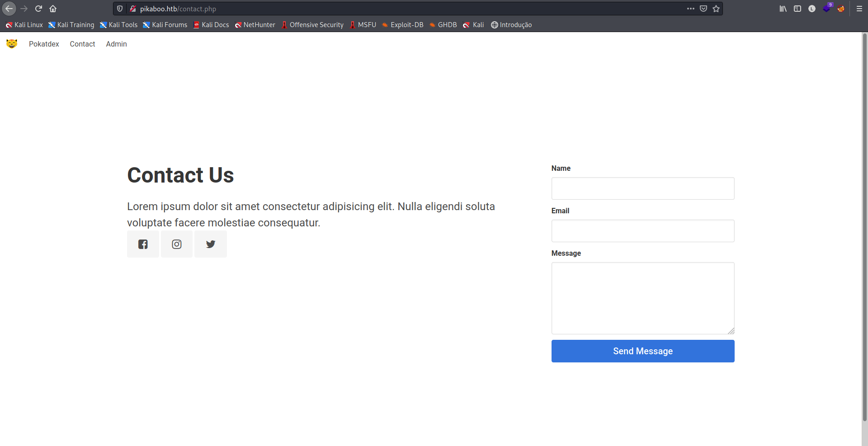Click the Message text area
Image resolution: width=868 pixels, height=446 pixels.
click(642, 298)
